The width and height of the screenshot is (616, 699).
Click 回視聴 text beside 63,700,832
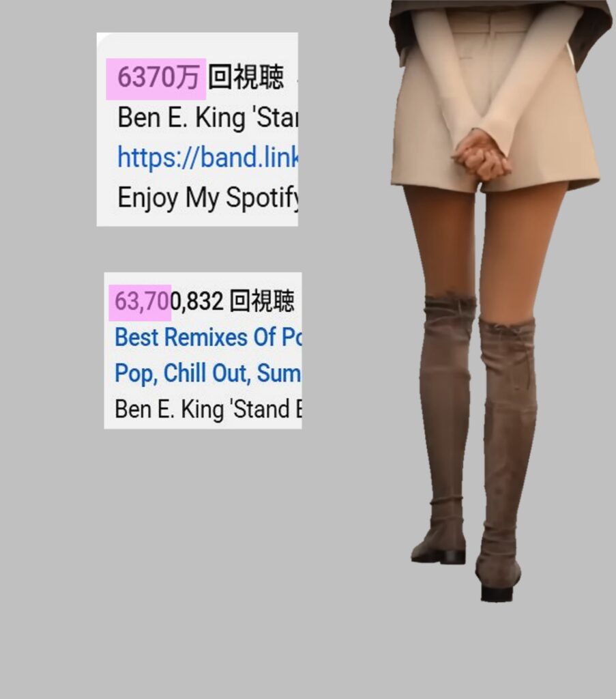pyautogui.click(x=263, y=301)
